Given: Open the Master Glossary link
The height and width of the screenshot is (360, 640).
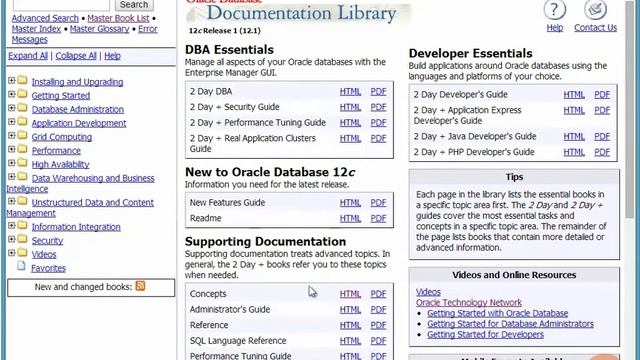Looking at the screenshot, I should [99, 29].
